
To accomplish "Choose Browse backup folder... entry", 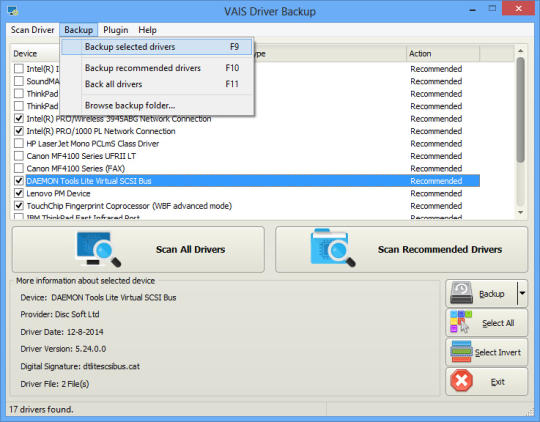I will [x=157, y=105].
